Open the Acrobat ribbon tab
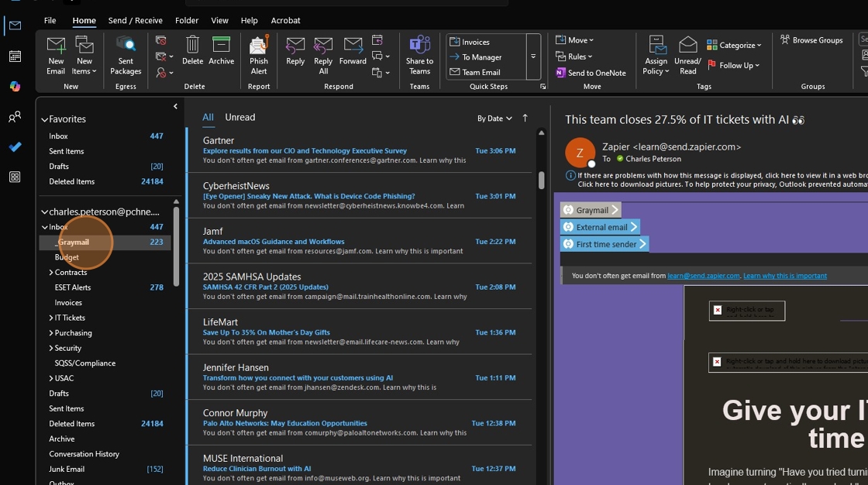 286,20
